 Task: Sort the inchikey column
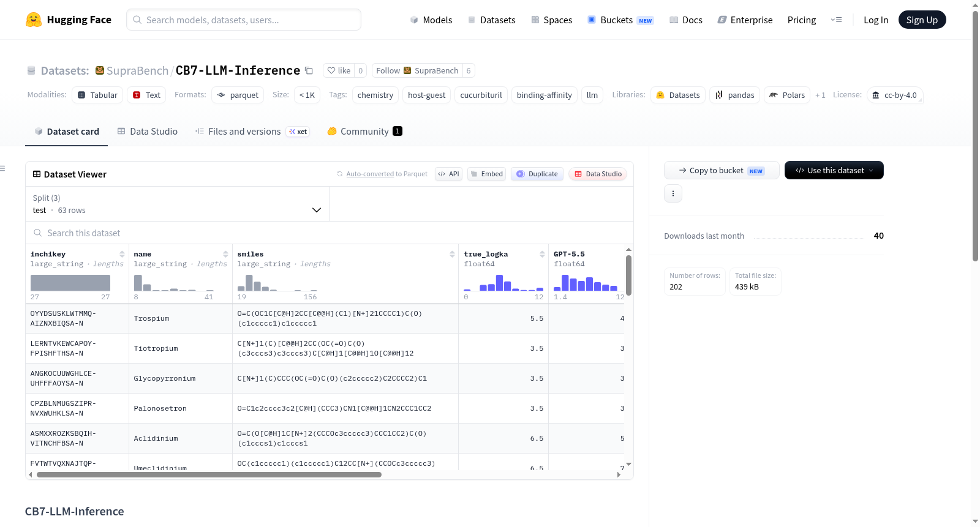pyautogui.click(x=122, y=254)
